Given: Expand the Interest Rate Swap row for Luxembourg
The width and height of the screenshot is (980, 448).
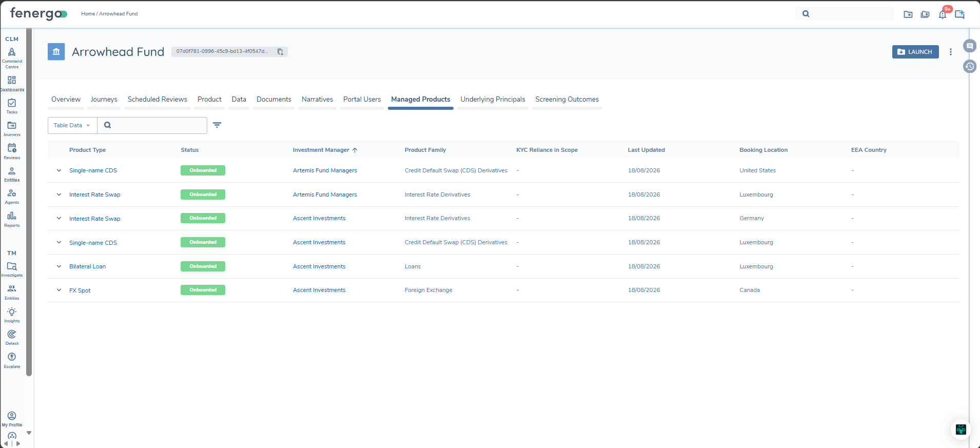Looking at the screenshot, I should [x=59, y=194].
